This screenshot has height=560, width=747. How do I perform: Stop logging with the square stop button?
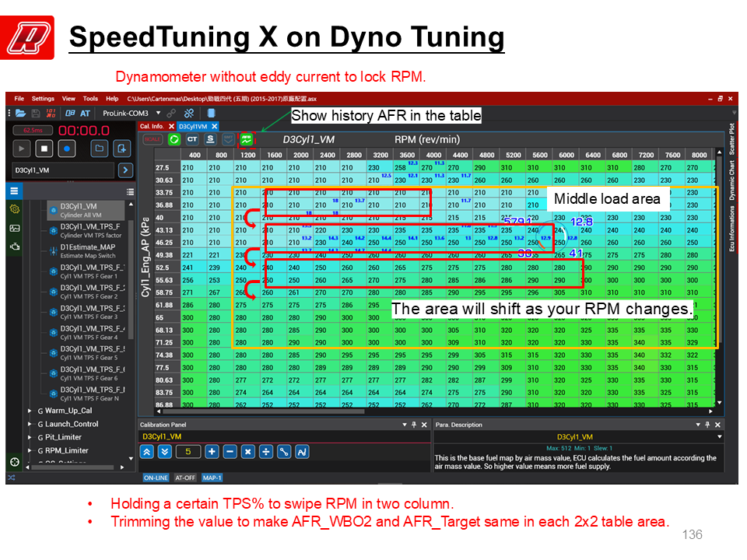coord(44,149)
